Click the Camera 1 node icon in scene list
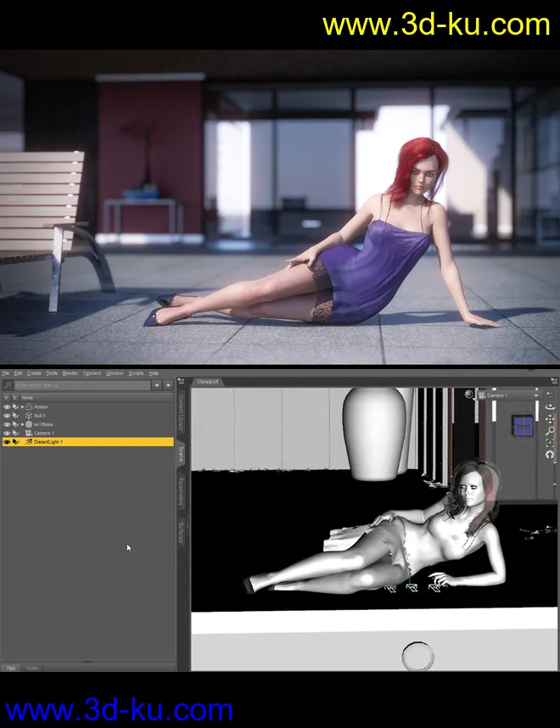This screenshot has width=560, height=728. [28, 433]
